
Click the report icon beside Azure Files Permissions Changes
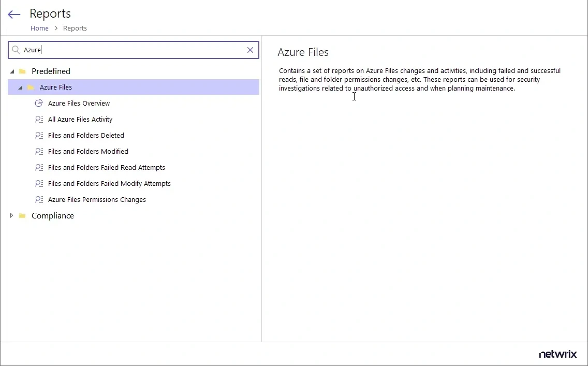click(39, 199)
